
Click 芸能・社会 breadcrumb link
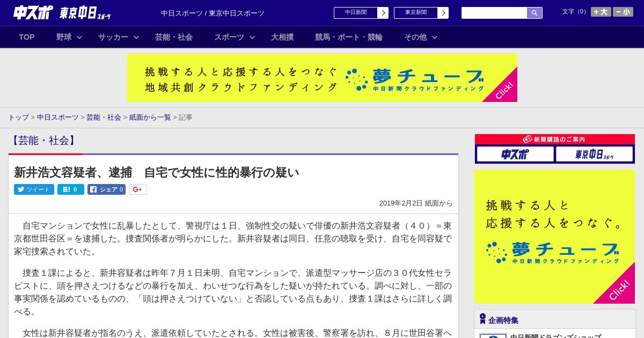click(x=104, y=117)
